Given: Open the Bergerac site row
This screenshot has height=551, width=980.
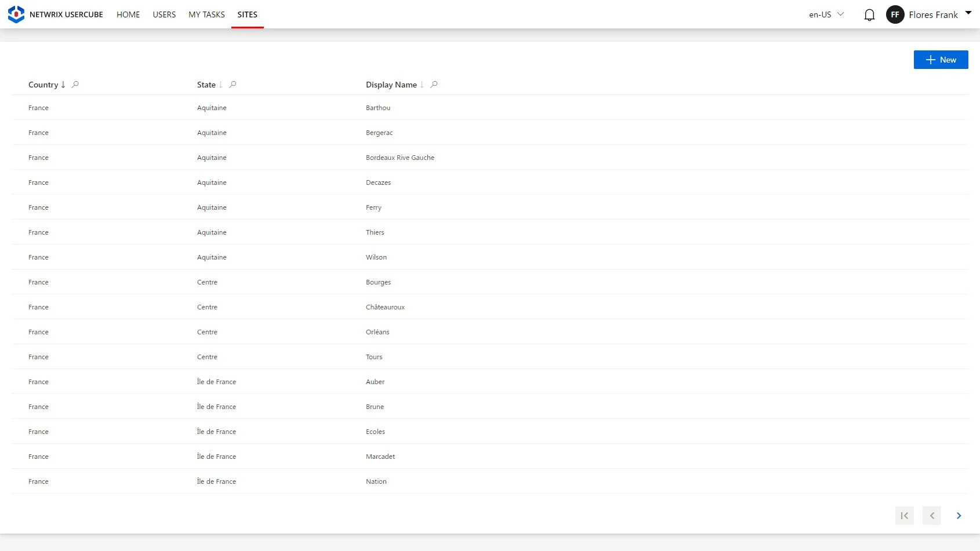Looking at the screenshot, I should point(490,133).
